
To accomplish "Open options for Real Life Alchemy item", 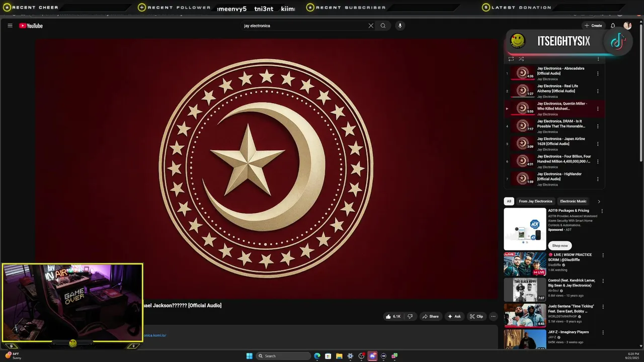I will 598,91.
